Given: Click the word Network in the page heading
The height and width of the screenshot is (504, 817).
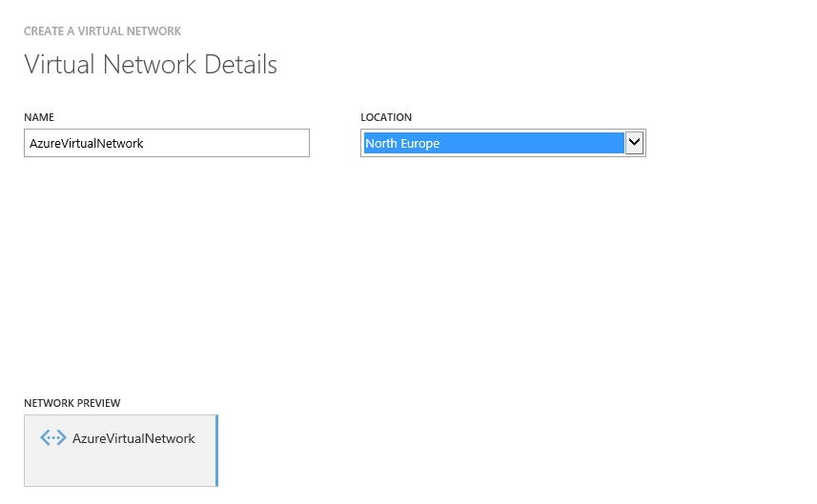Looking at the screenshot, I should tap(150, 65).
